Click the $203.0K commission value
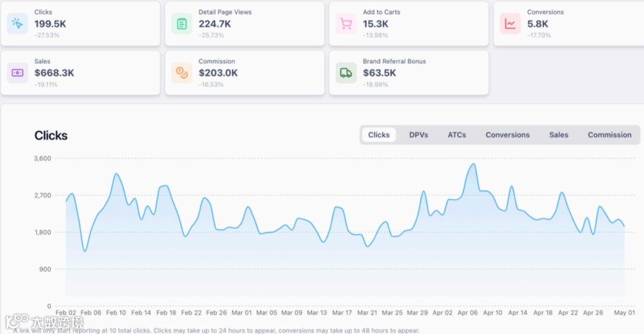Viewport: 644px width, 334px height. pyautogui.click(x=218, y=73)
